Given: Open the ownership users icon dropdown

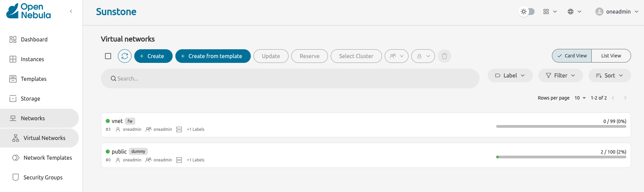Looking at the screenshot, I should coord(396,56).
